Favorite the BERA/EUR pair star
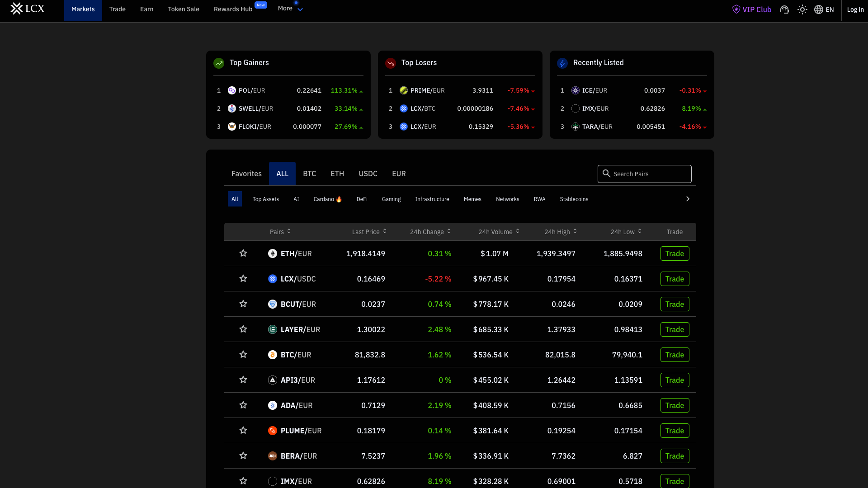This screenshot has height=488, width=868. click(243, 455)
